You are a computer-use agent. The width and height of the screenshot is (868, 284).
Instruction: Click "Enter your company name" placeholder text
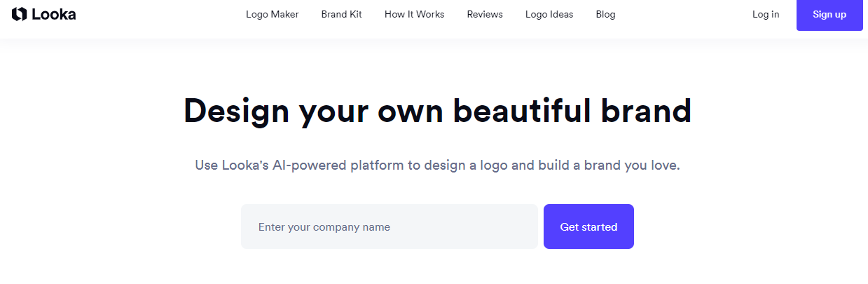coord(324,227)
